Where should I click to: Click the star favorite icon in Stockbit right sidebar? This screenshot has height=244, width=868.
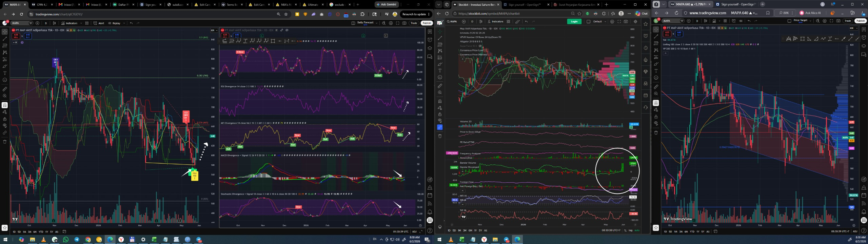tap(646, 24)
